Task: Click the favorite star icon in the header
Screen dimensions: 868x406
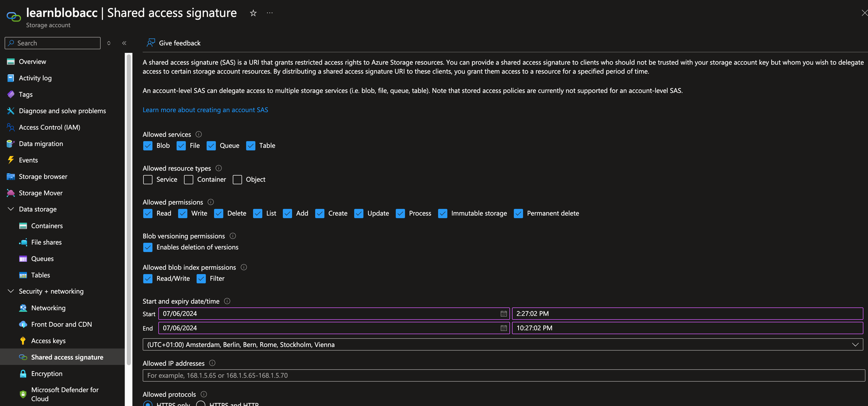Action: (253, 13)
